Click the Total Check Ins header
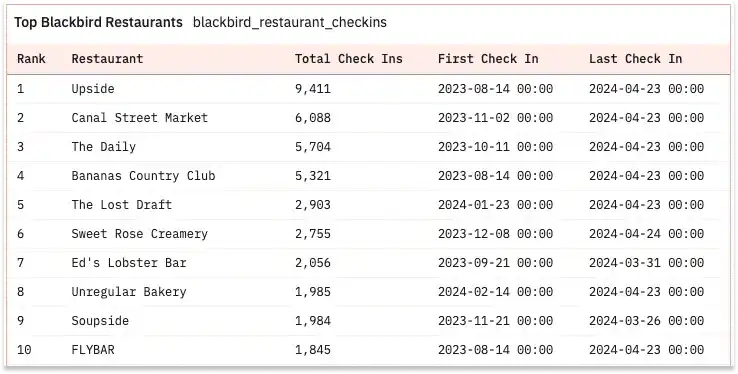This screenshot has height=374, width=738. [x=349, y=59]
